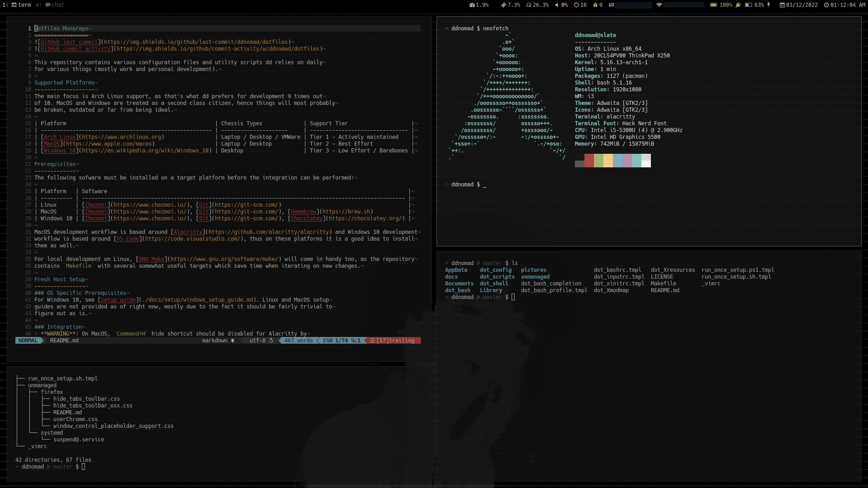Click the pictures directory in ls output
868x488 pixels.
534,270
